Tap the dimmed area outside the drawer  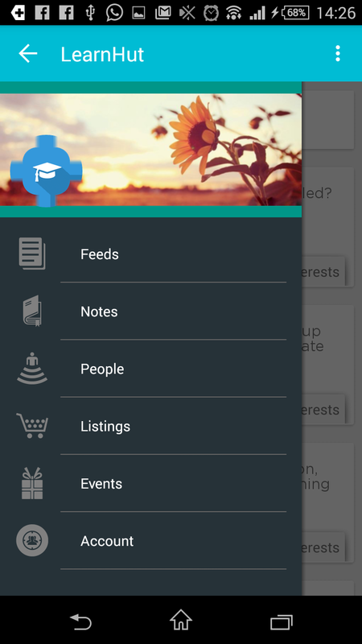pyautogui.click(x=331, y=338)
